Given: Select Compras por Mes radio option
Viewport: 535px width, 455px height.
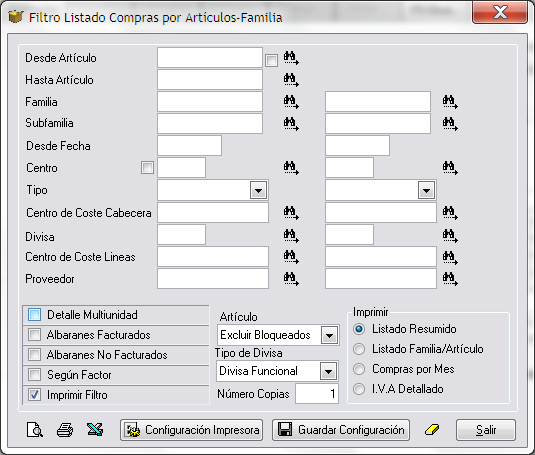Looking at the screenshot, I should click(x=359, y=369).
